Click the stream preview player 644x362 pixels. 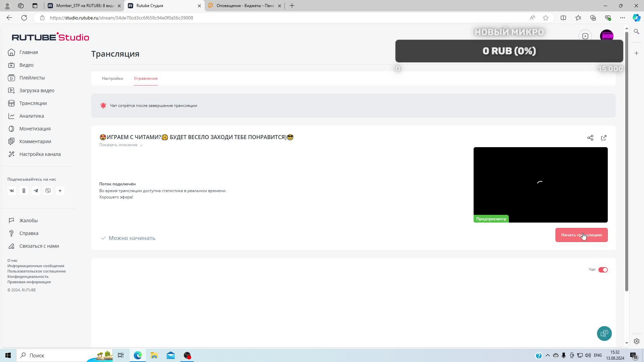click(x=540, y=185)
